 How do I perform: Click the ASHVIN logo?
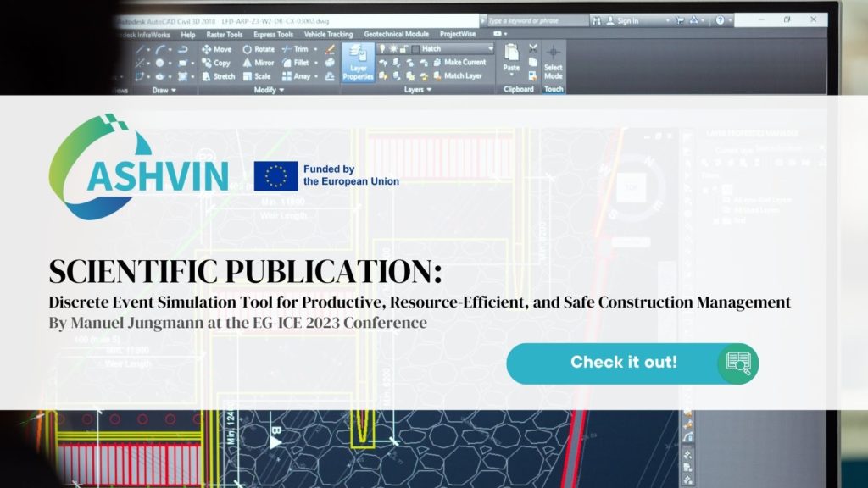tap(138, 167)
